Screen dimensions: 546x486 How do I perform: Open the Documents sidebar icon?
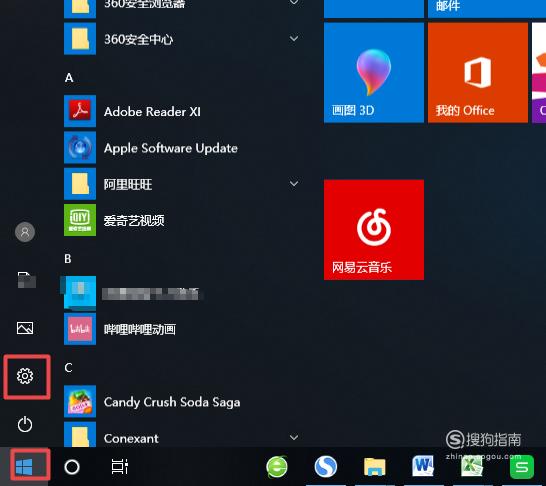tap(26, 280)
